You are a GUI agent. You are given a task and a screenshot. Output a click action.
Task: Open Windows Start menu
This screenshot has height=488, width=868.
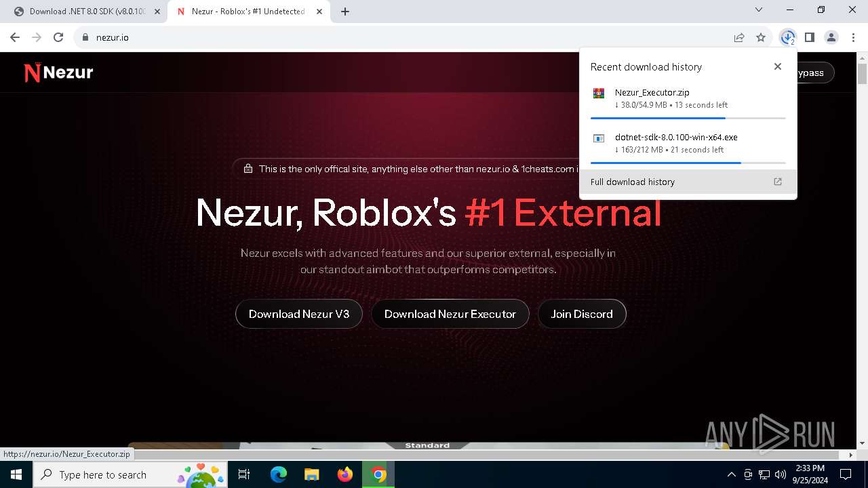(16, 474)
